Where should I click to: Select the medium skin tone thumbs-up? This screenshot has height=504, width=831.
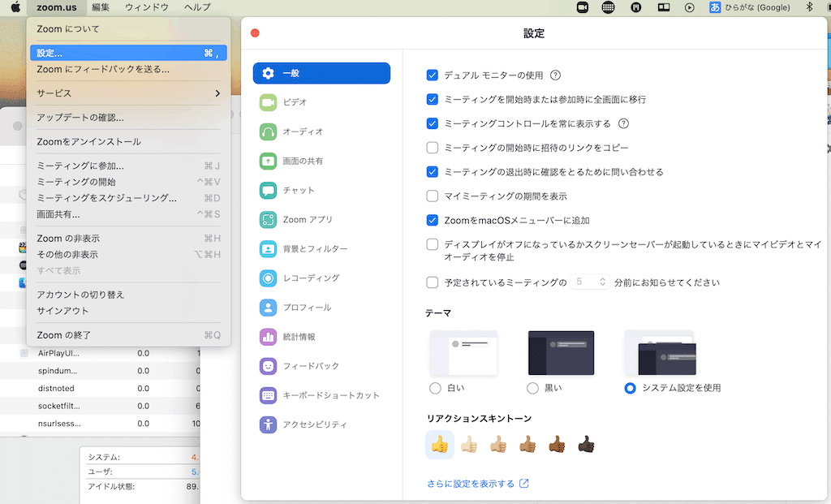pyautogui.click(x=527, y=444)
